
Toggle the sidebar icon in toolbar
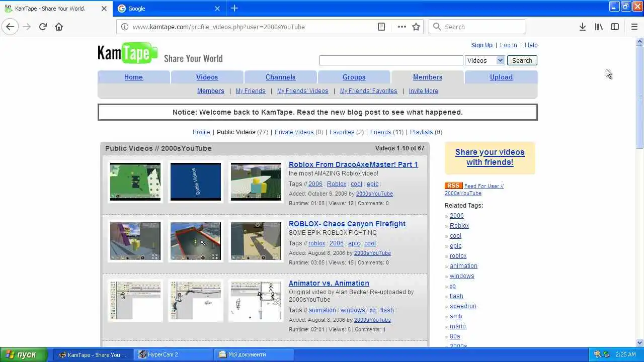point(615,27)
